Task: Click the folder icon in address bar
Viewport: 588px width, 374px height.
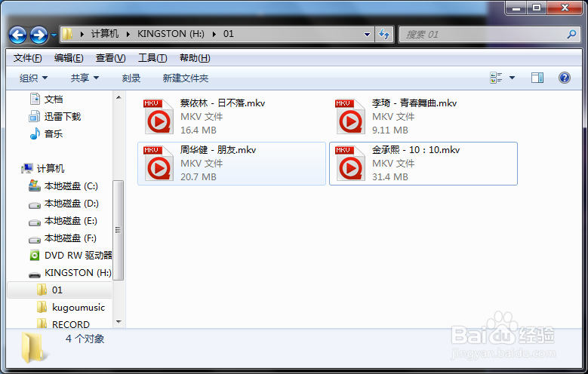Action: [67, 34]
